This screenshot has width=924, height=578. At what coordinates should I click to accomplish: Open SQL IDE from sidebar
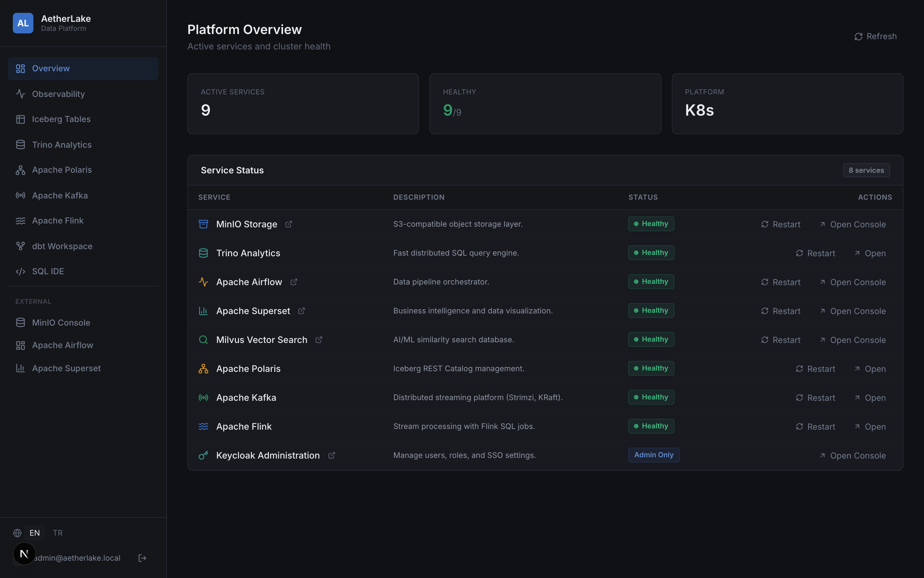tap(83, 271)
